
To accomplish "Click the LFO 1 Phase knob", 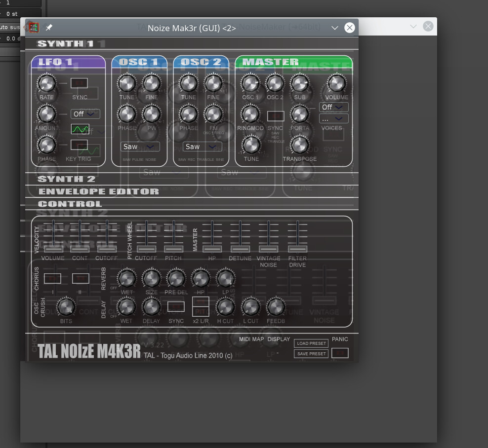I will [x=46, y=145].
